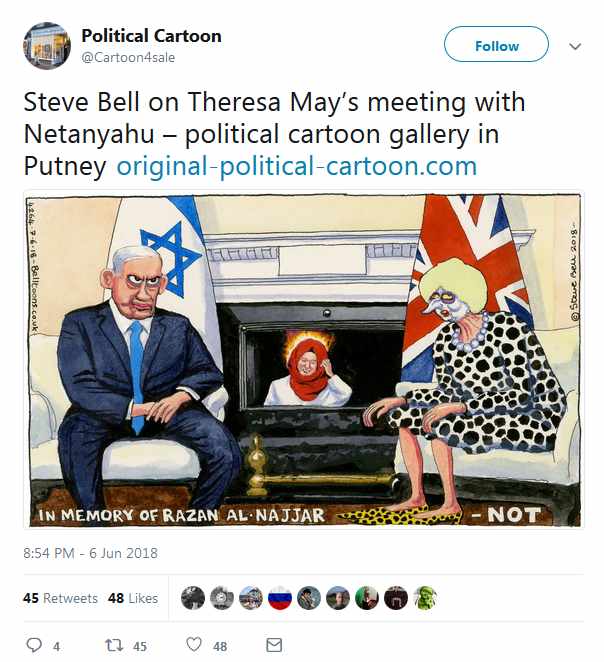Click the Russian flag liker avatar

(x=280, y=598)
